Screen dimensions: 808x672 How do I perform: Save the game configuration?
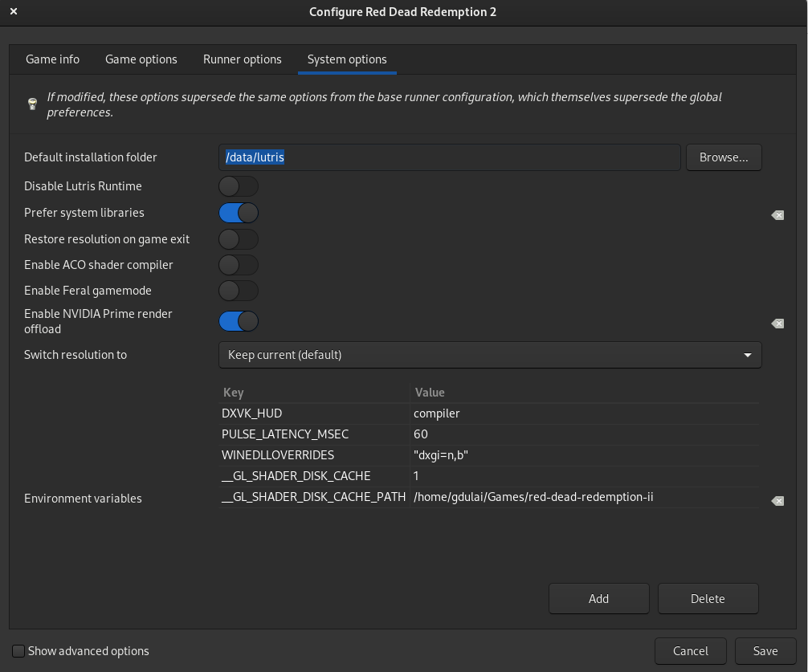point(765,651)
